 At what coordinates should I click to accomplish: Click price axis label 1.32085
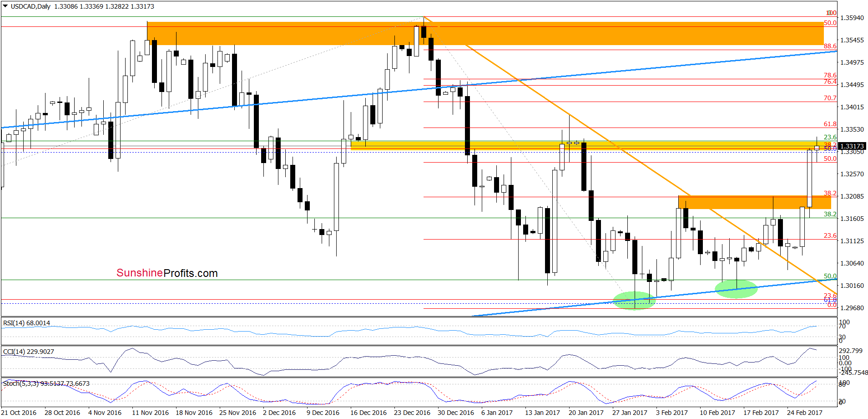pyautogui.click(x=852, y=196)
